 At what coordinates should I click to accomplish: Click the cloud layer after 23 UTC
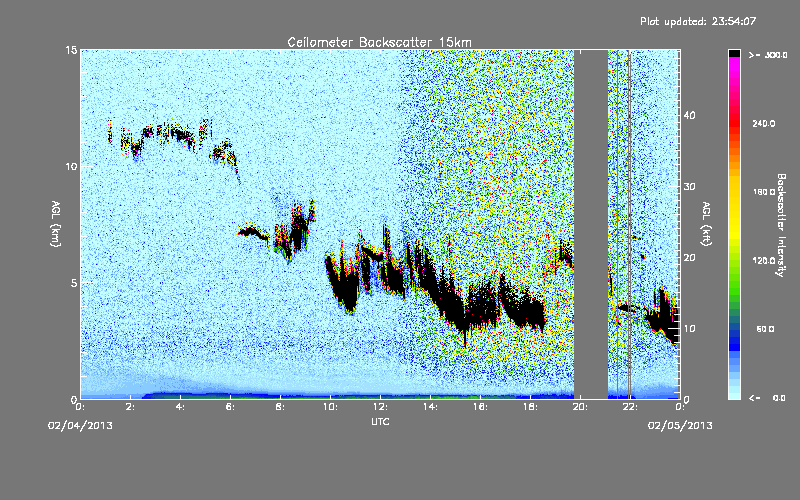click(x=662, y=314)
